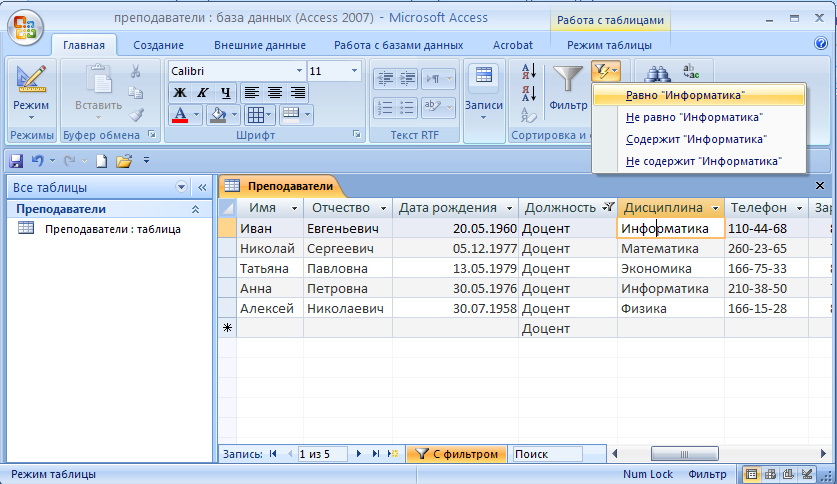Screen dimensions: 837x484
Task: Go to last record button
Action: (376, 454)
